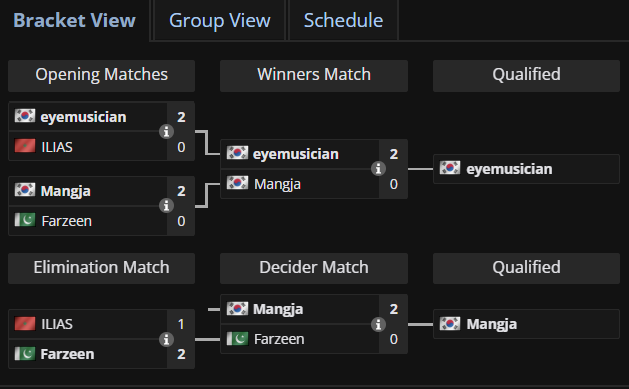Open ILIAS link in Elimination Match
Image resolution: width=629 pixels, height=389 pixels.
57,324
